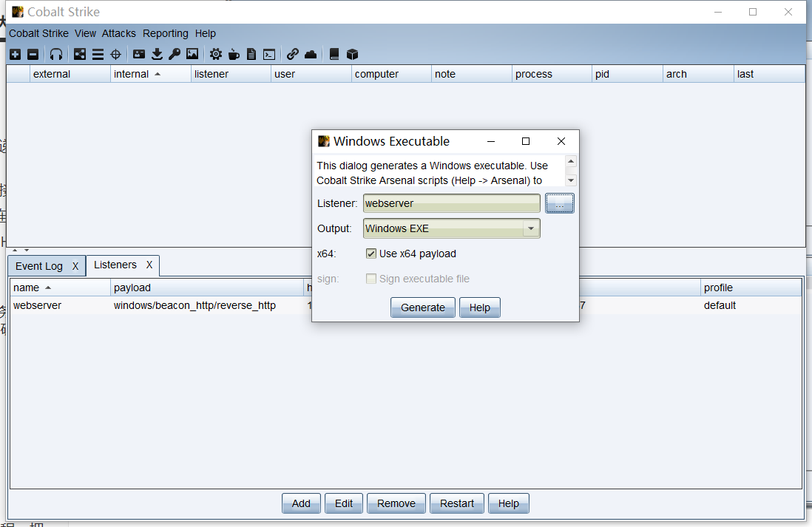Click Restart listener button
Screen dimensions: 812x527
click(457, 503)
